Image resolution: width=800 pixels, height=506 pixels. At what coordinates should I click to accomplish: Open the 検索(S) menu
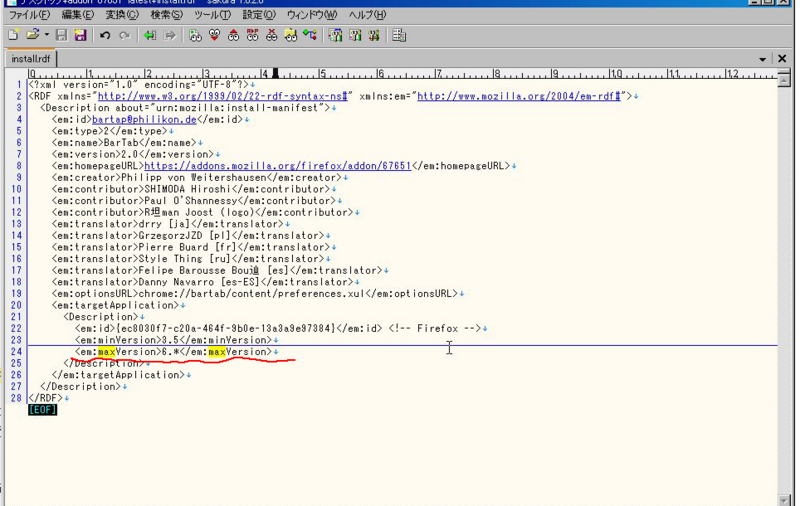tap(166, 15)
